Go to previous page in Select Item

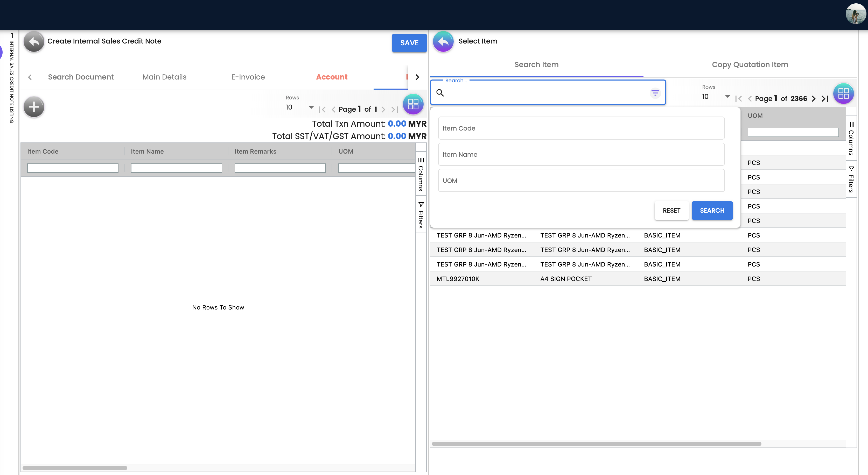point(750,99)
